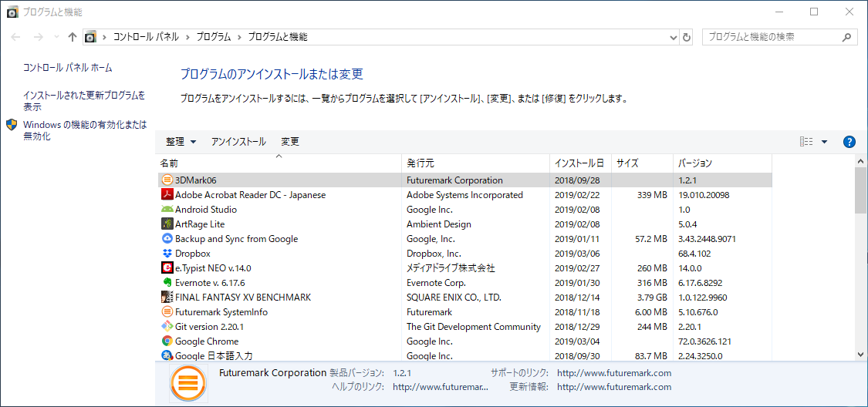This screenshot has width=868, height=407.
Task: Click the Google 日本語入力 icon
Action: pos(167,355)
